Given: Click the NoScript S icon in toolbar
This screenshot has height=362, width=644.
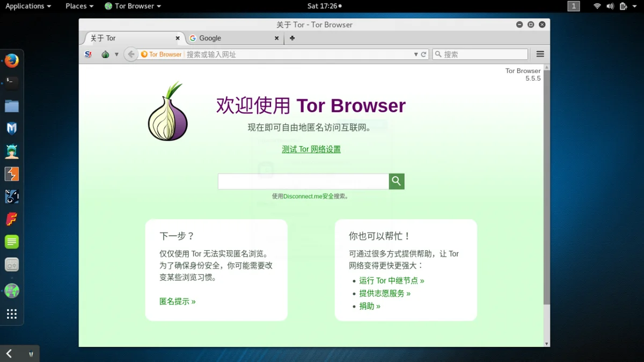Looking at the screenshot, I should (89, 54).
